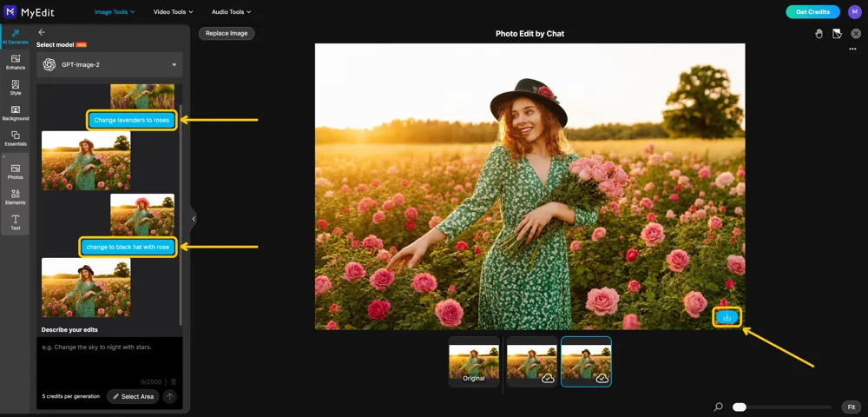Open the chat result image with the tan hat
Viewport: 868px width, 417px height.
coord(86,161)
